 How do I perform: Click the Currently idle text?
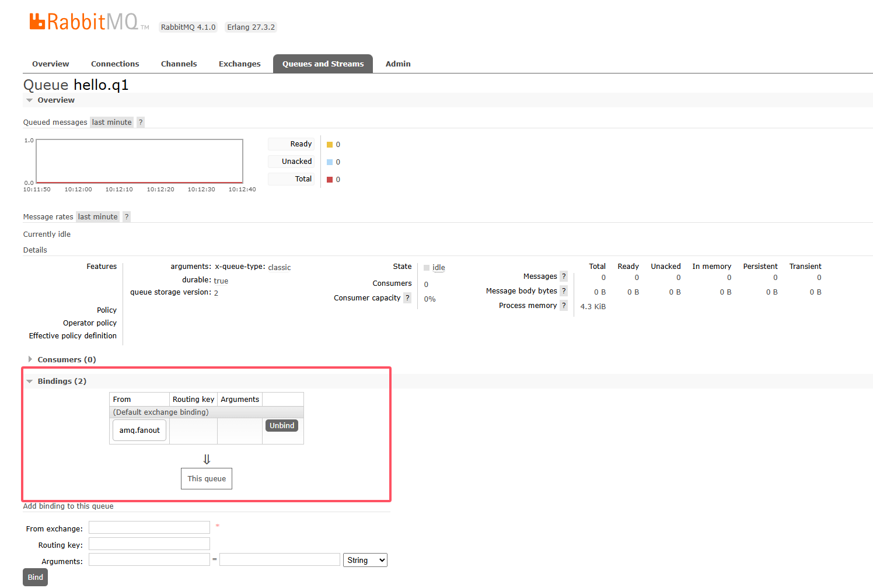tap(47, 235)
